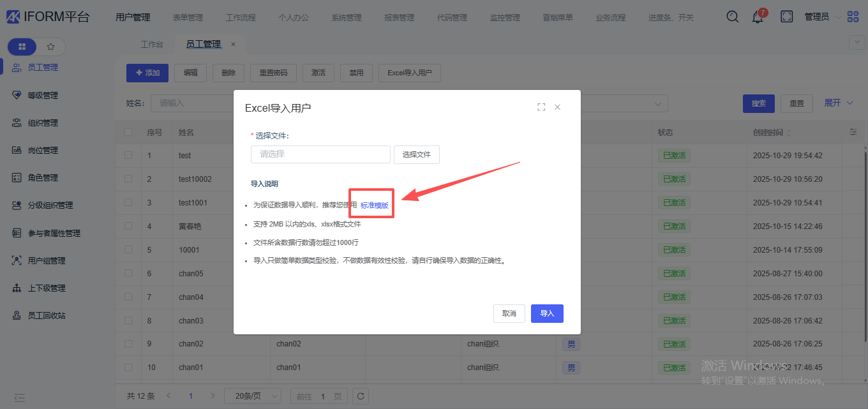Viewport: 868px width, 409px height.
Task: Switch to the 工作台 tab
Action: coord(152,44)
